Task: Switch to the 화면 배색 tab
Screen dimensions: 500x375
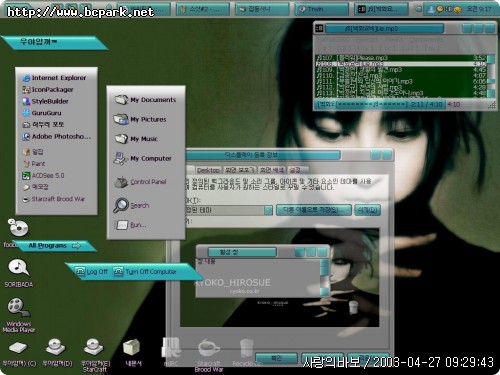Action: [x=272, y=170]
